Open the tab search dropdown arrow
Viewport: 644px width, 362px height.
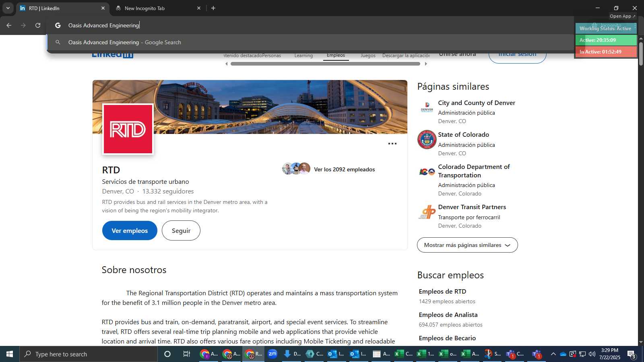pos(8,8)
